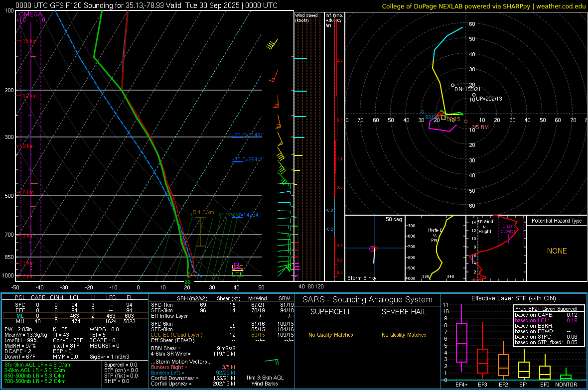Click the SFC-1km shear row label
This screenshot has height=390, width=588.
coord(162,305)
